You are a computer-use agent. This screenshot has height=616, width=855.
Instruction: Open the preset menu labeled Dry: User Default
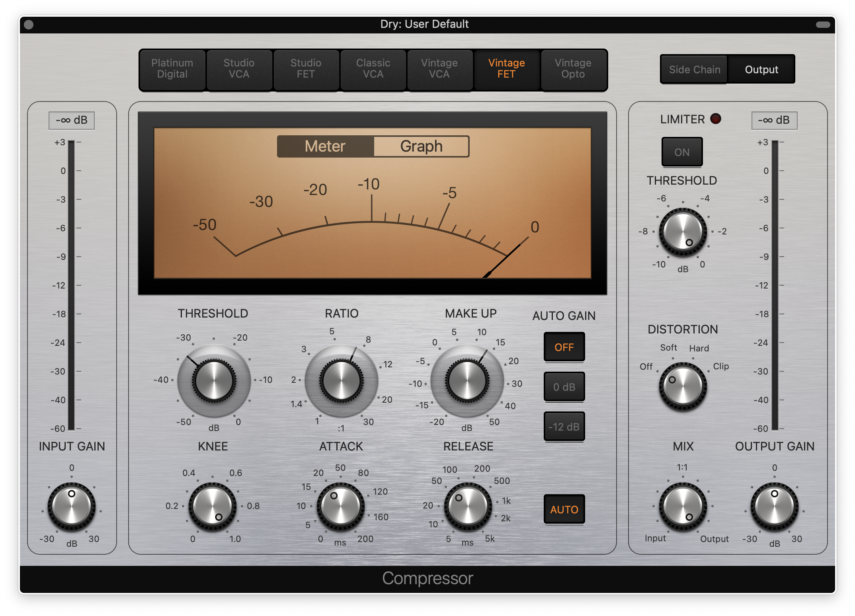pyautogui.click(x=424, y=24)
